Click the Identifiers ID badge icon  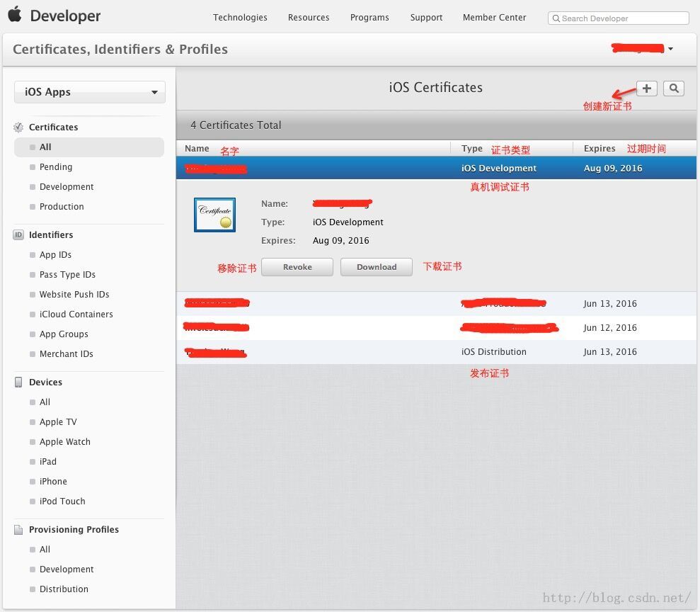[x=18, y=235]
